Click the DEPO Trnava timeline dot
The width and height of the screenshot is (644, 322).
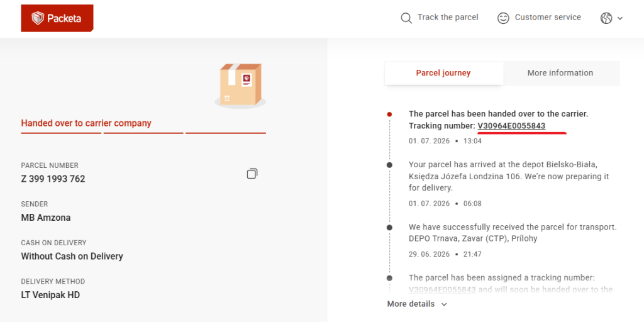point(389,228)
